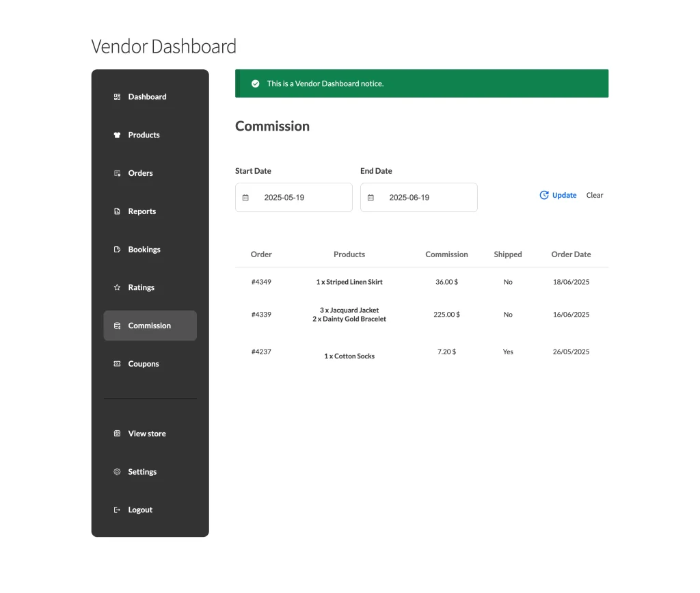The height and width of the screenshot is (593, 700).
Task: Clear the date filter
Action: pyautogui.click(x=595, y=195)
